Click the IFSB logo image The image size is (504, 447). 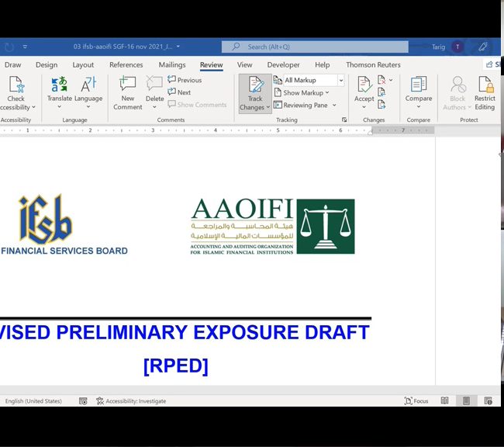[x=46, y=219]
